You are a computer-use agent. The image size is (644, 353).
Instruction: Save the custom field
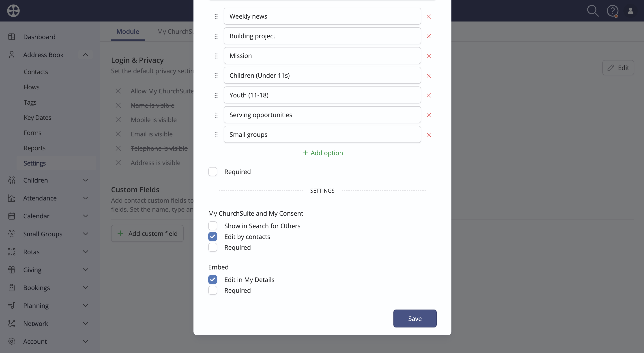[415, 319]
